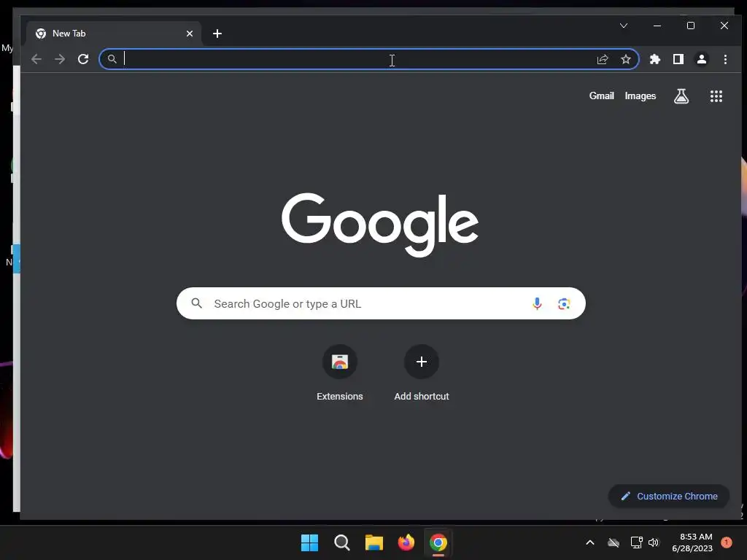Screen dimensions: 747x560
Task: Open network status tray icon
Action: (636, 542)
